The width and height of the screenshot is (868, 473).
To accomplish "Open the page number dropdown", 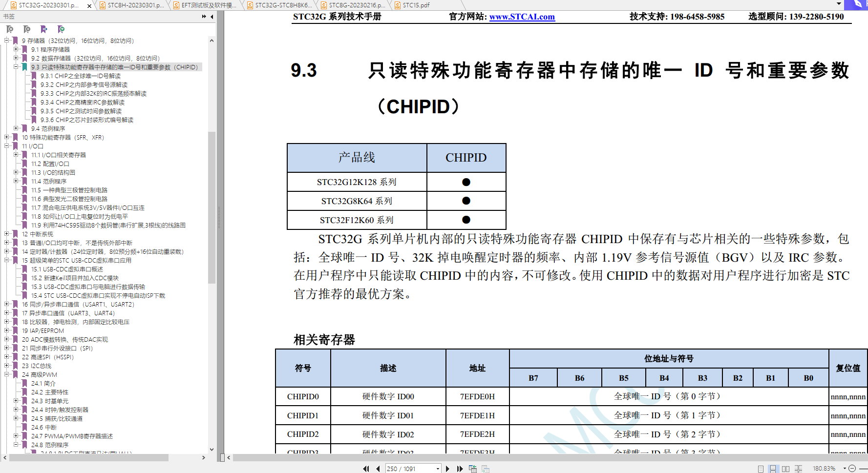I will (438, 469).
